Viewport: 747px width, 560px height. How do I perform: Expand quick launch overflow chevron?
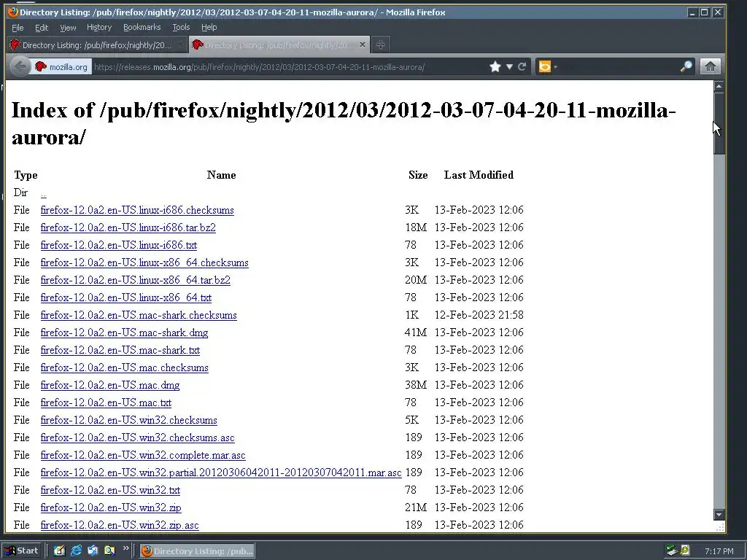(x=125, y=548)
